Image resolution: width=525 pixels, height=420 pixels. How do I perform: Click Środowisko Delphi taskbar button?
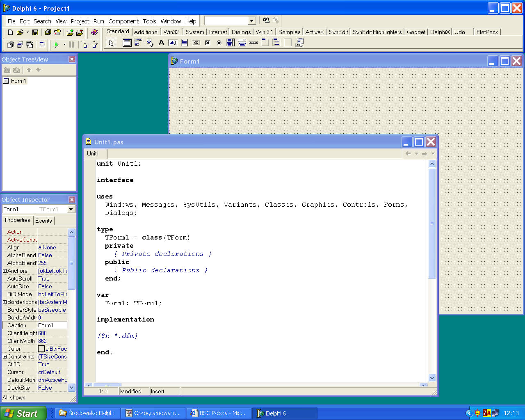pyautogui.click(x=87, y=413)
